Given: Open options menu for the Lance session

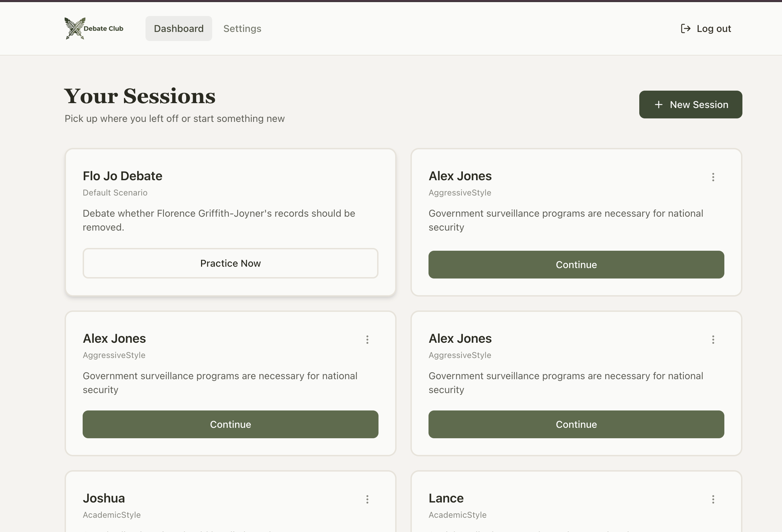Looking at the screenshot, I should tap(713, 499).
